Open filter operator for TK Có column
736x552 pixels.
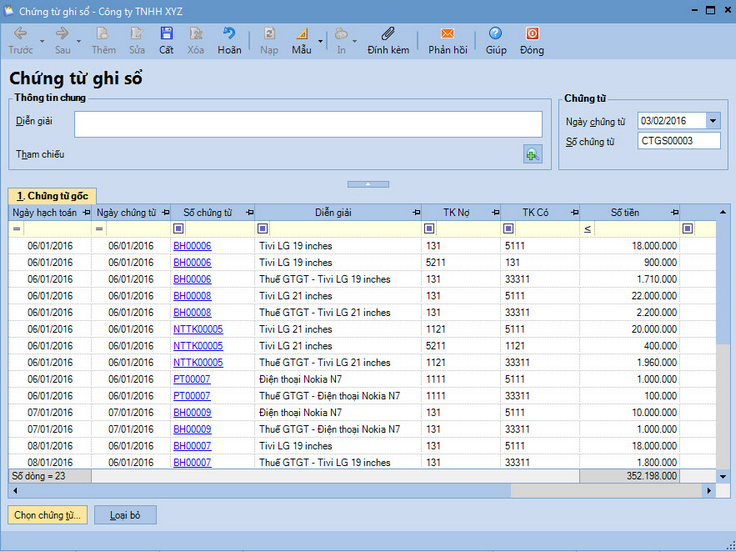tap(508, 229)
